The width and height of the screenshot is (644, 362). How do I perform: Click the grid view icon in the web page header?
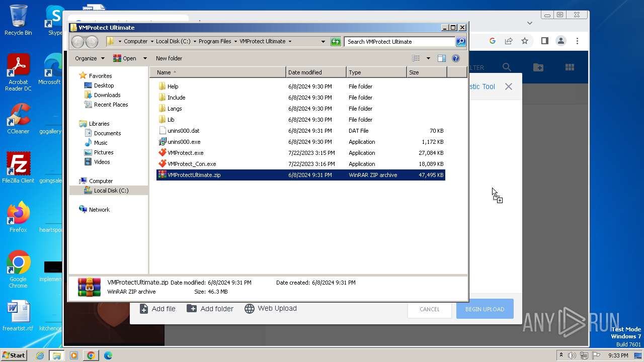[x=570, y=67]
